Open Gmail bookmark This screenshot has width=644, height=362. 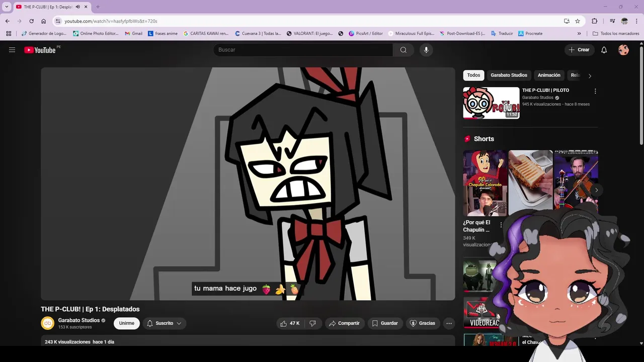pos(133,34)
